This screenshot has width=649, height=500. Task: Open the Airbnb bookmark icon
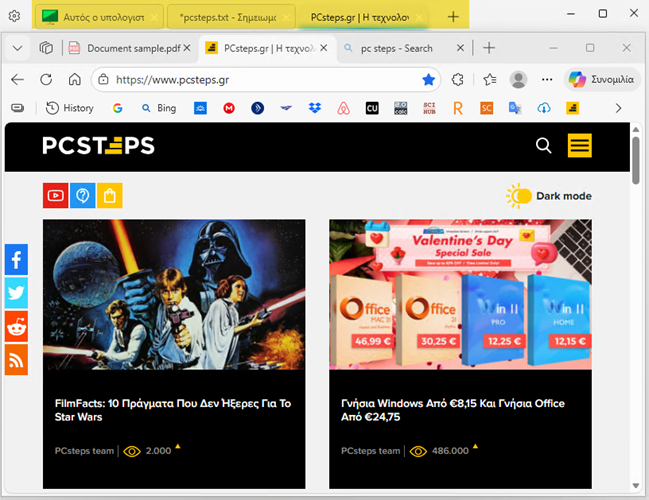pos(342,108)
